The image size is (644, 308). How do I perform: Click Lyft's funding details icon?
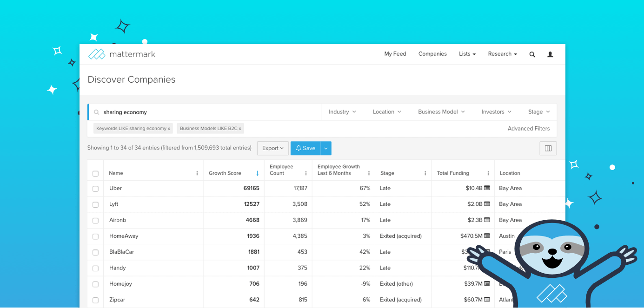pos(487,204)
